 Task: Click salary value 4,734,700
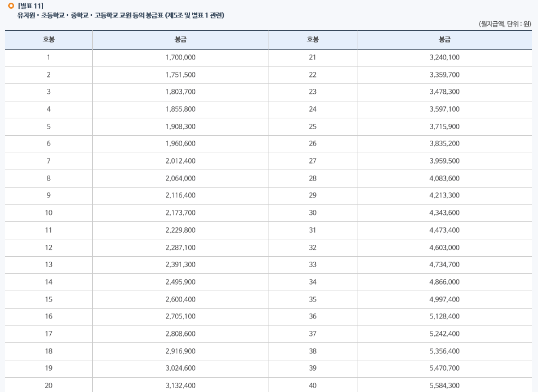pyautogui.click(x=444, y=265)
